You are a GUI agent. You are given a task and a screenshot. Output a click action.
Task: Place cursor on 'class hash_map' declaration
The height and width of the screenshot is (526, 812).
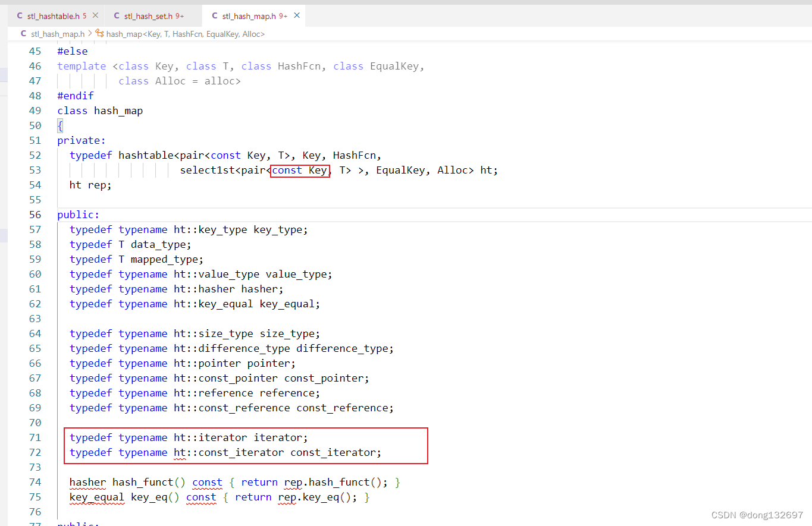tap(100, 111)
